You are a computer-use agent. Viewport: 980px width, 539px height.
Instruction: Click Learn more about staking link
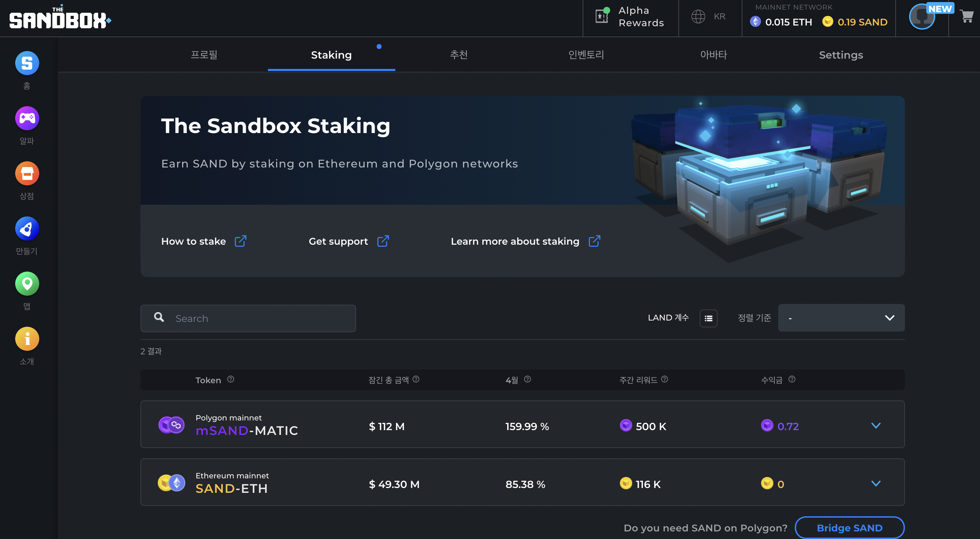[x=515, y=241]
